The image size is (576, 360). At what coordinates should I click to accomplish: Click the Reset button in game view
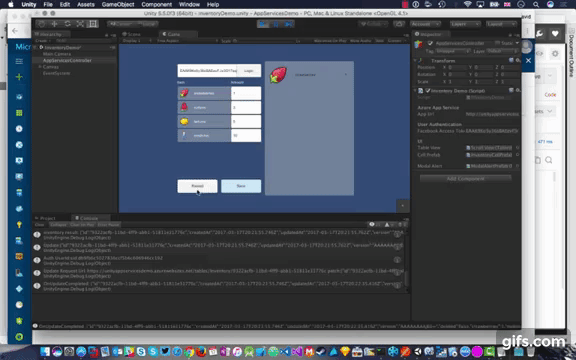pyautogui.click(x=197, y=186)
